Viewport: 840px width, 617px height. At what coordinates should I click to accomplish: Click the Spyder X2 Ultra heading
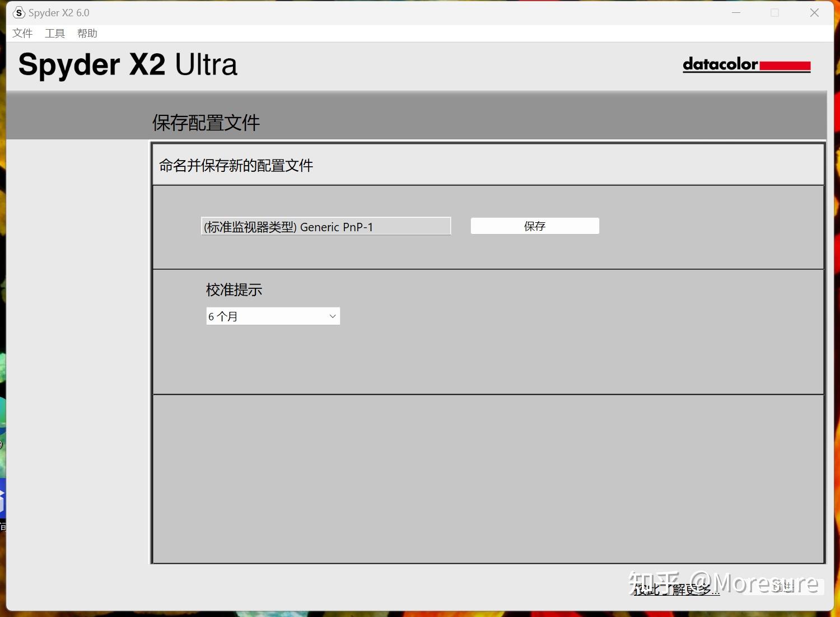(128, 64)
